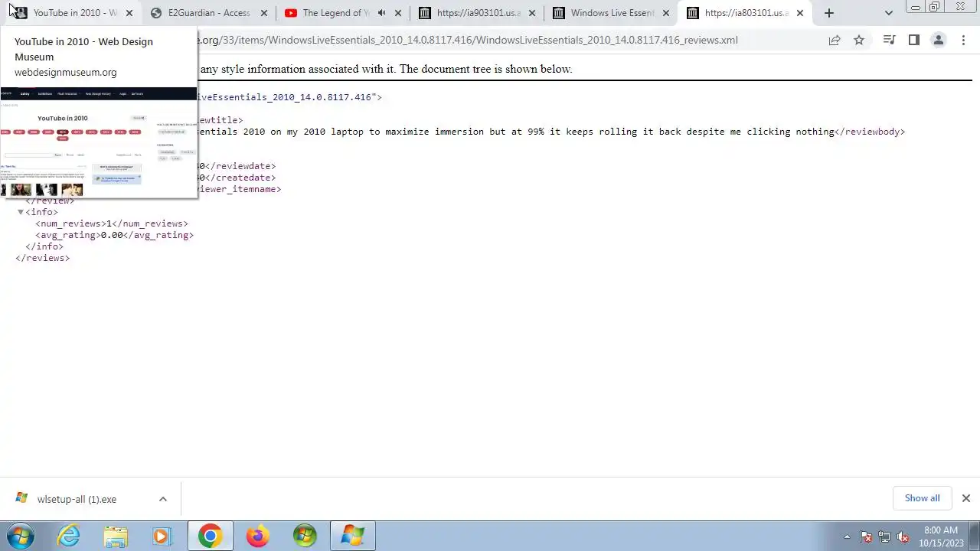Click the closing </reviews> tag
The width and height of the screenshot is (980, 551).
point(43,258)
